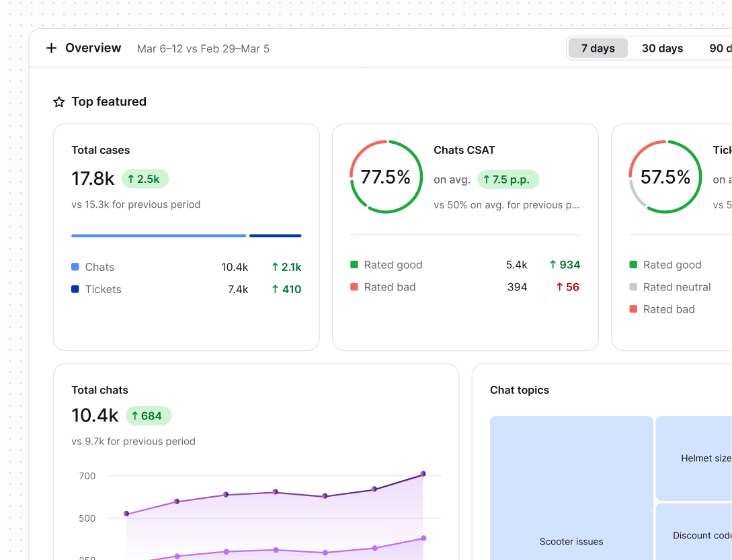Click the green 2.5k increase badge
This screenshot has width=732, height=560.
click(x=145, y=178)
